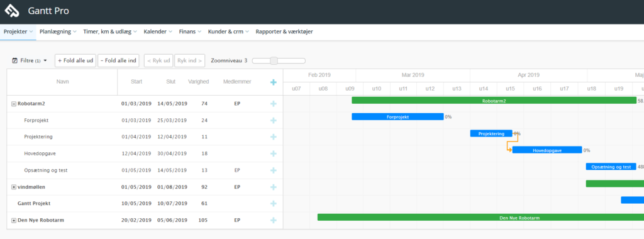Screen dimensions: 644x239
Task: Click the Zoomniveau slider handle
Action: click(274, 61)
